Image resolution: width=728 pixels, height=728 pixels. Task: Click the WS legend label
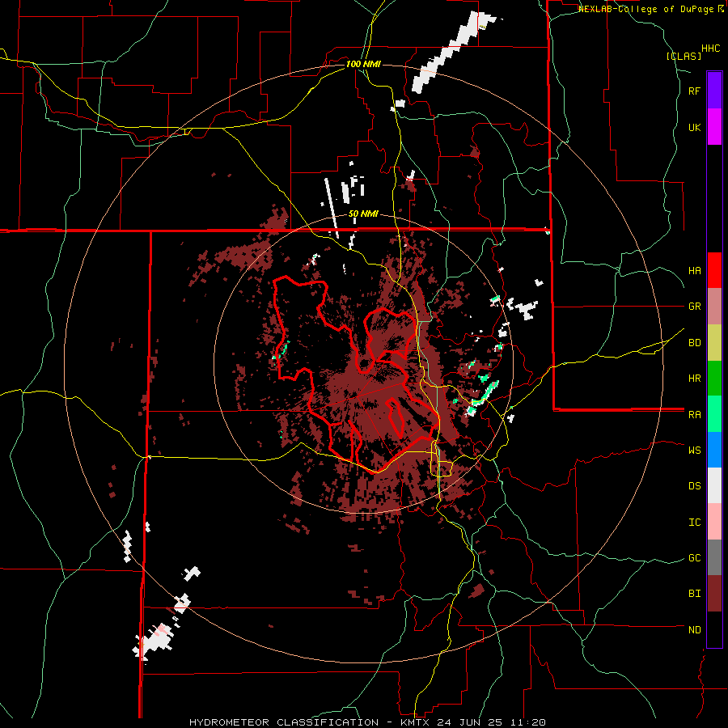point(694,450)
